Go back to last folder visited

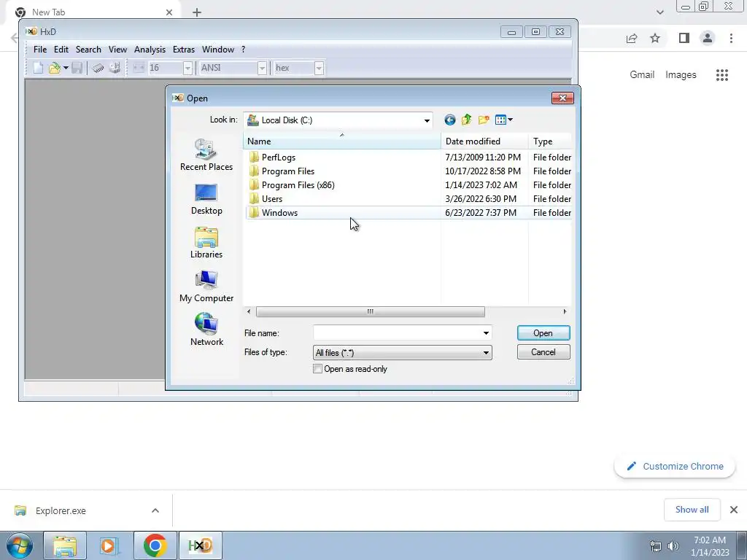449,120
